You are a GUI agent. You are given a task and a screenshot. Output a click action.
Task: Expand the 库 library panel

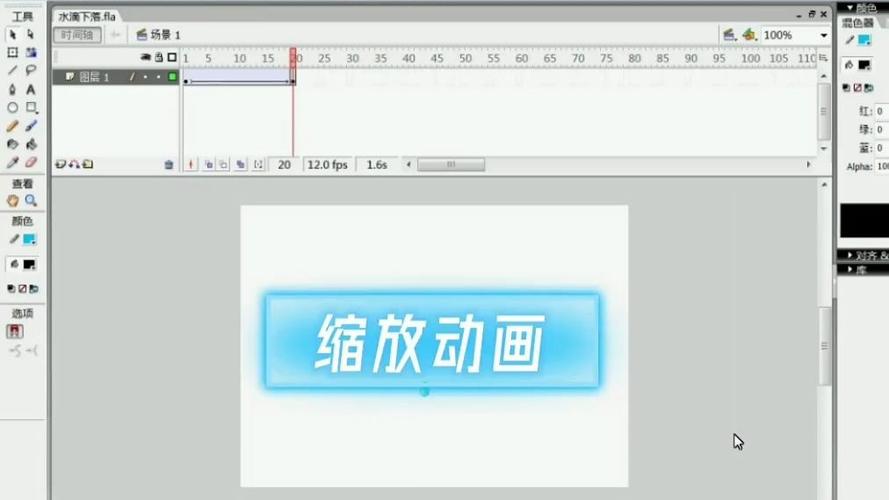[850, 269]
